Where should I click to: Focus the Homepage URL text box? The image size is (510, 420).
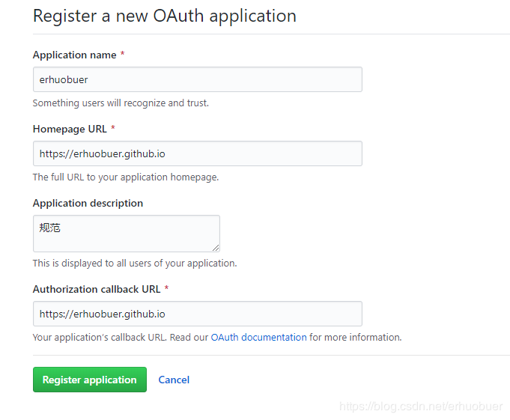coord(197,153)
